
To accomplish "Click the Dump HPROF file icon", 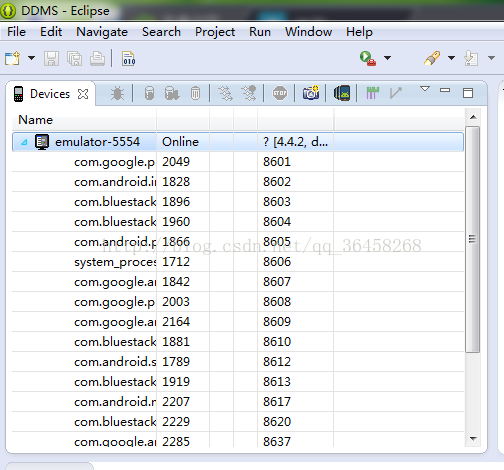I will click(172, 93).
